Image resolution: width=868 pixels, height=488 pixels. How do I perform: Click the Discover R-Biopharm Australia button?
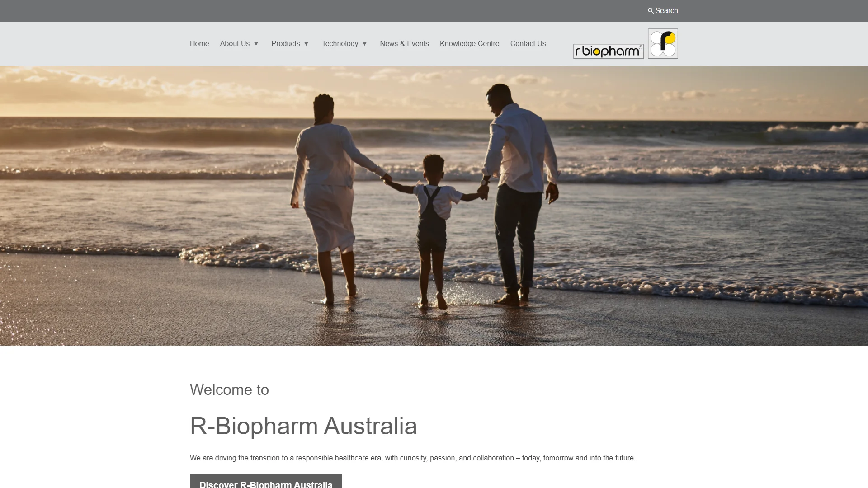pyautogui.click(x=266, y=482)
